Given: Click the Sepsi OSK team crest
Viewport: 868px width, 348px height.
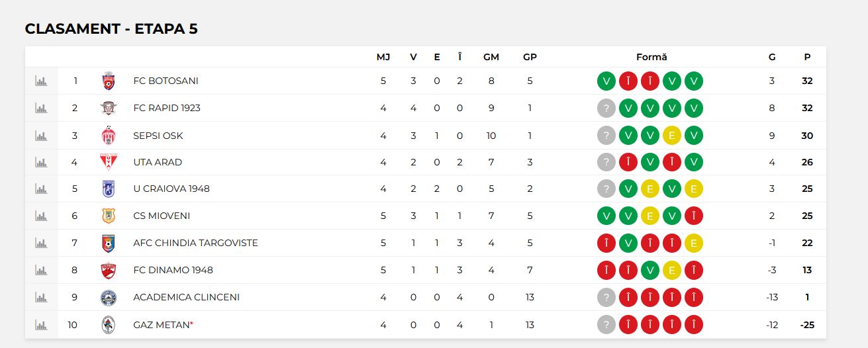Looking at the screenshot, I should tap(108, 136).
